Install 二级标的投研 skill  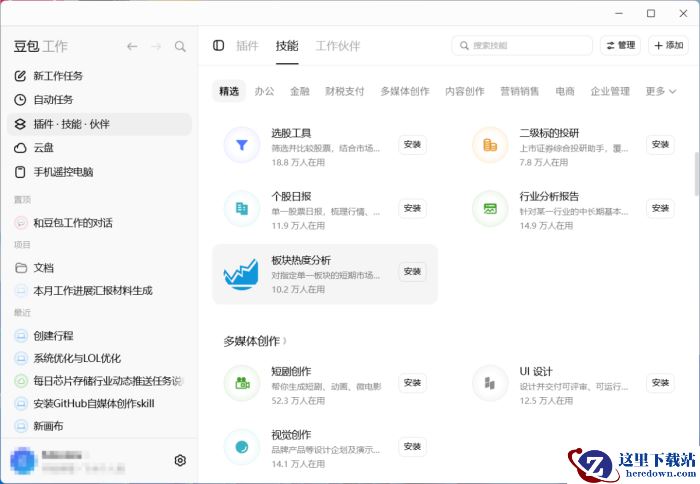[x=660, y=145]
